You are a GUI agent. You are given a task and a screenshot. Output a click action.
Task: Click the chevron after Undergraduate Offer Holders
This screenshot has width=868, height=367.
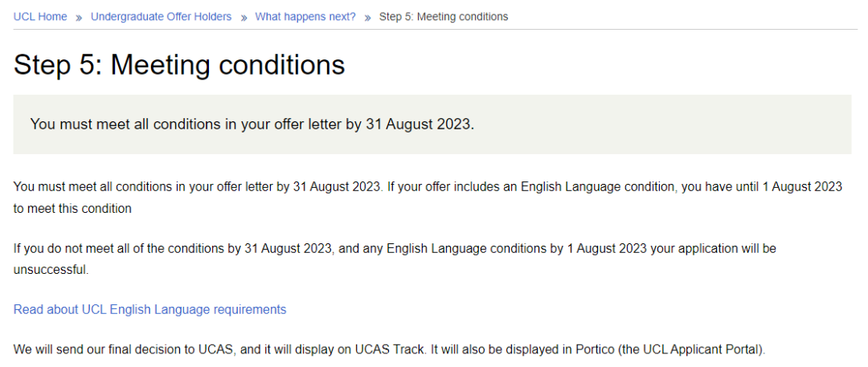point(244,17)
